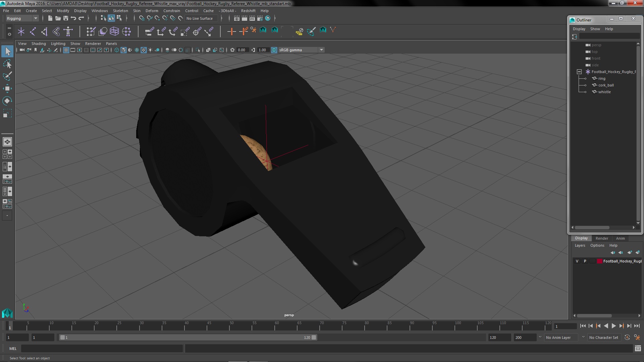Toggle the viewport grid display
Viewport: 644px width, 362px height.
[x=66, y=50]
